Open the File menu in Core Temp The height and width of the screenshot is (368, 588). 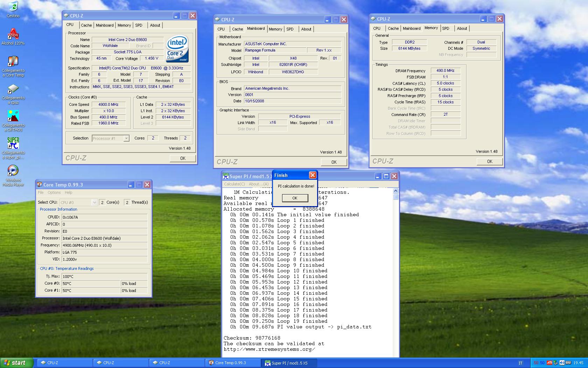click(x=41, y=192)
